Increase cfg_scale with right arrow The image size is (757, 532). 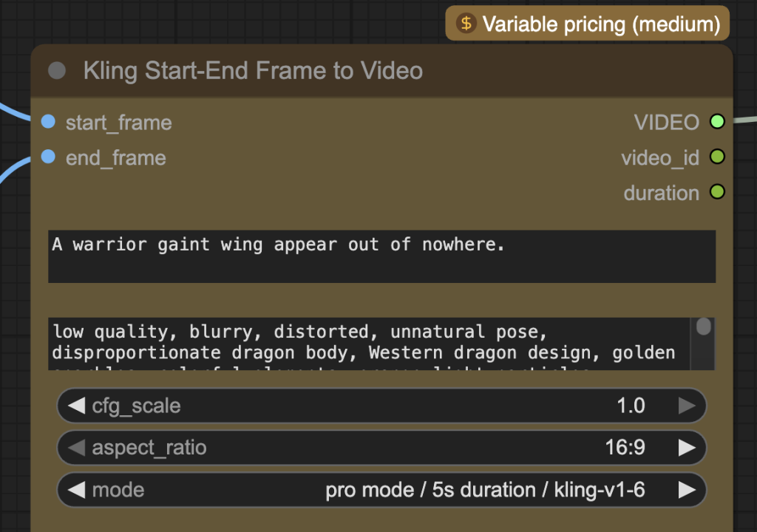[x=687, y=406]
